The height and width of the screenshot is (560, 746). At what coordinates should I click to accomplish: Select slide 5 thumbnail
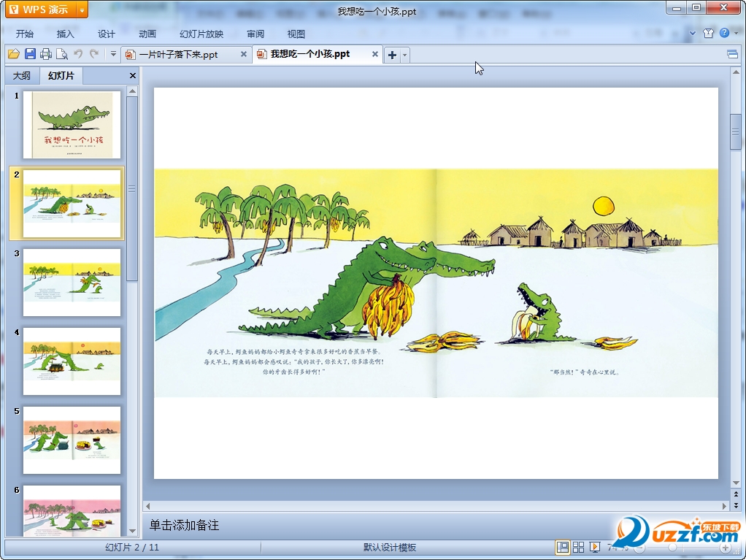[x=72, y=440]
